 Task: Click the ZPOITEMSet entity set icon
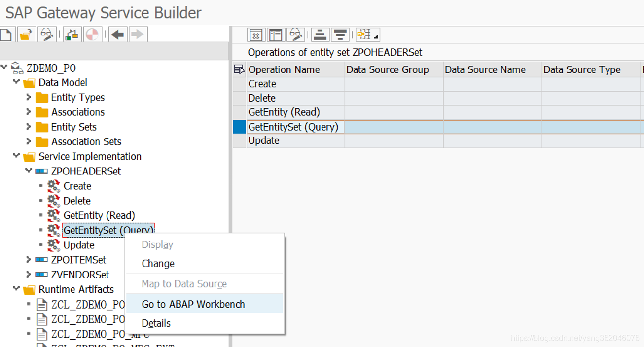41,260
